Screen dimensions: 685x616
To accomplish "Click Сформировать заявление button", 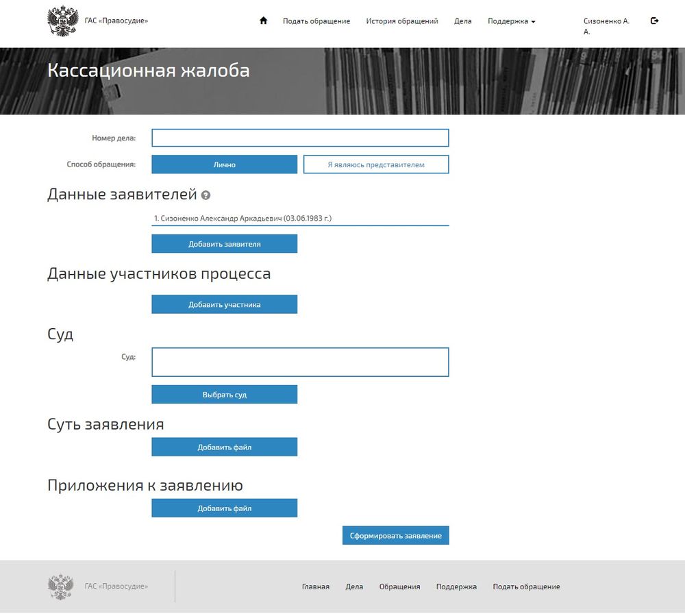I will pos(395,535).
